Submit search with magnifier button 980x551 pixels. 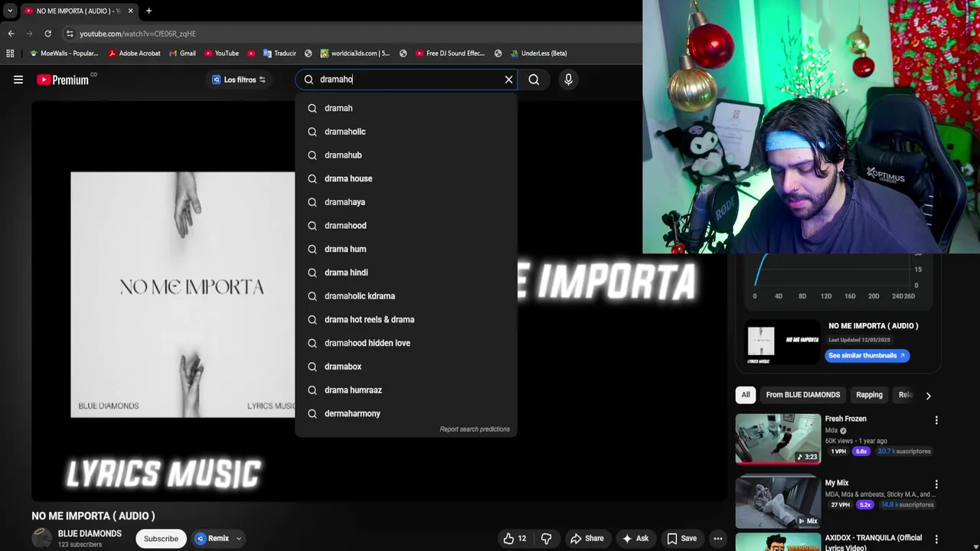pos(534,80)
